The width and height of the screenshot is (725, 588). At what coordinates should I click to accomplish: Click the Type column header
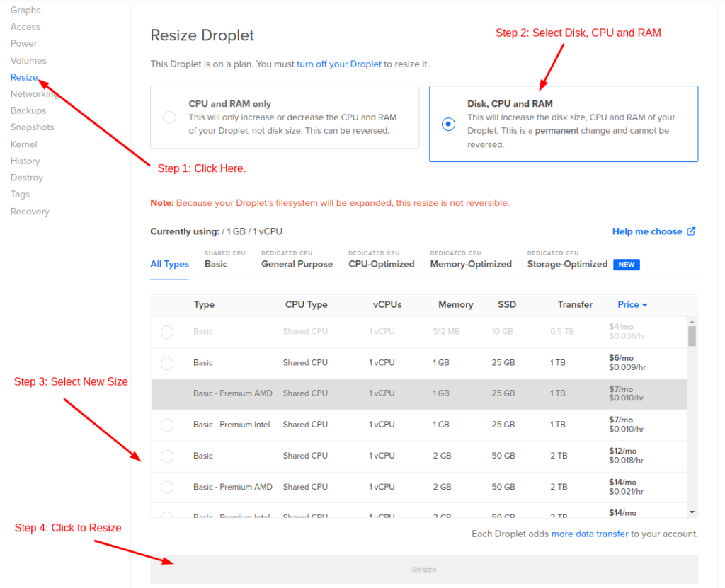[204, 305]
